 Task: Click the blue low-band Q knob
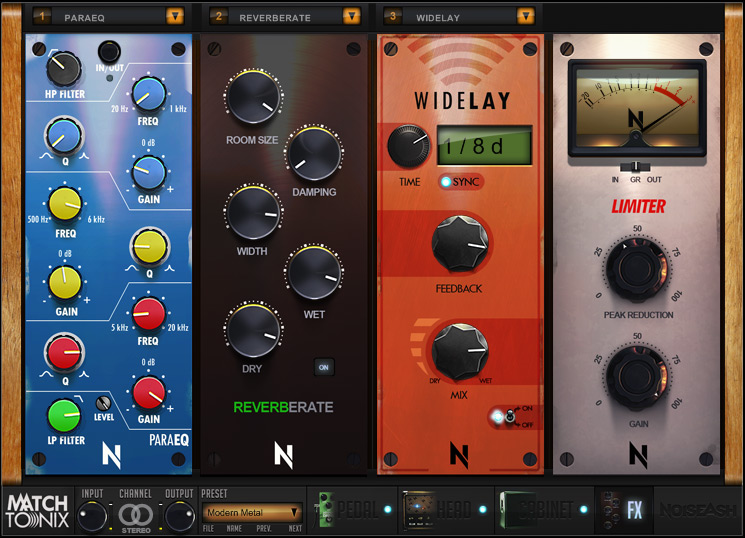(x=64, y=135)
